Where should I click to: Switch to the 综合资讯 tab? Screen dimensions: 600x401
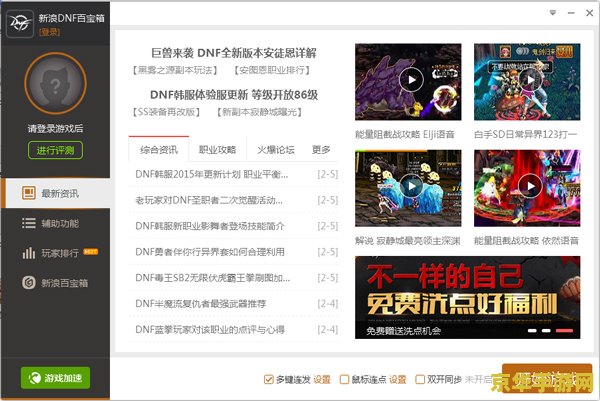(x=159, y=150)
